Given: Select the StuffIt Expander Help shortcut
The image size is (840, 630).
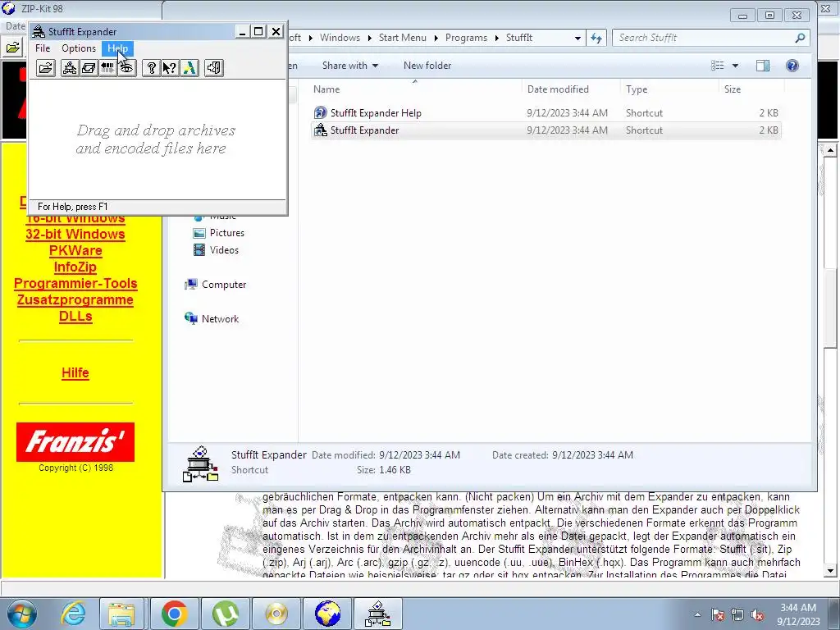Looking at the screenshot, I should point(376,113).
